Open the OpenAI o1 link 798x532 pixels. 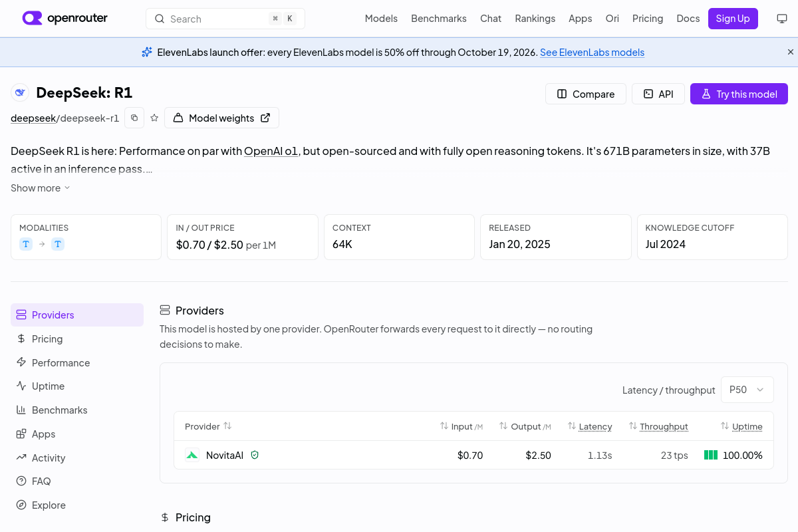pos(271,151)
